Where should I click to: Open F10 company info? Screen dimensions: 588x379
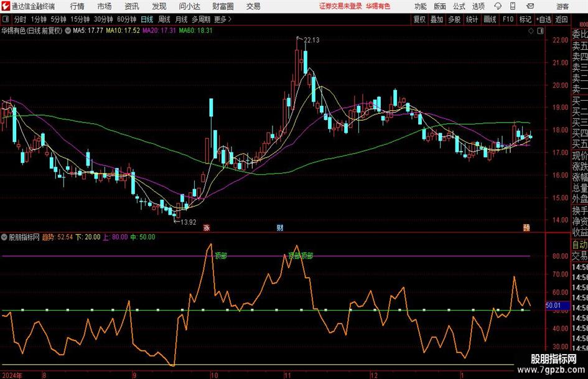click(508, 19)
